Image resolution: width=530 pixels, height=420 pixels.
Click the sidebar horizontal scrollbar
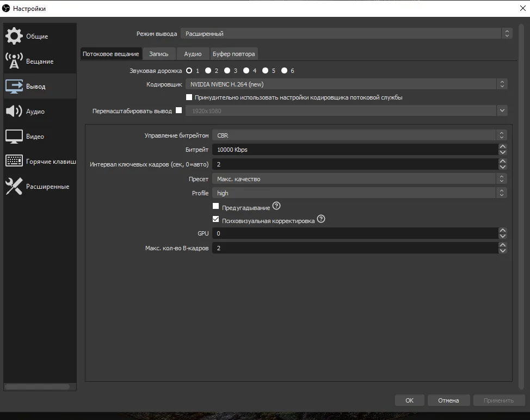(37, 387)
